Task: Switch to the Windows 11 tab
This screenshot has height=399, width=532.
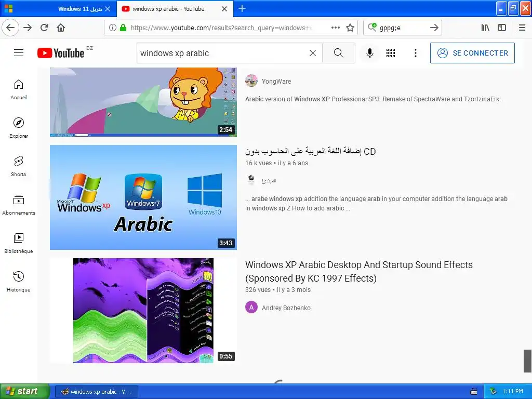Action: coord(80,9)
